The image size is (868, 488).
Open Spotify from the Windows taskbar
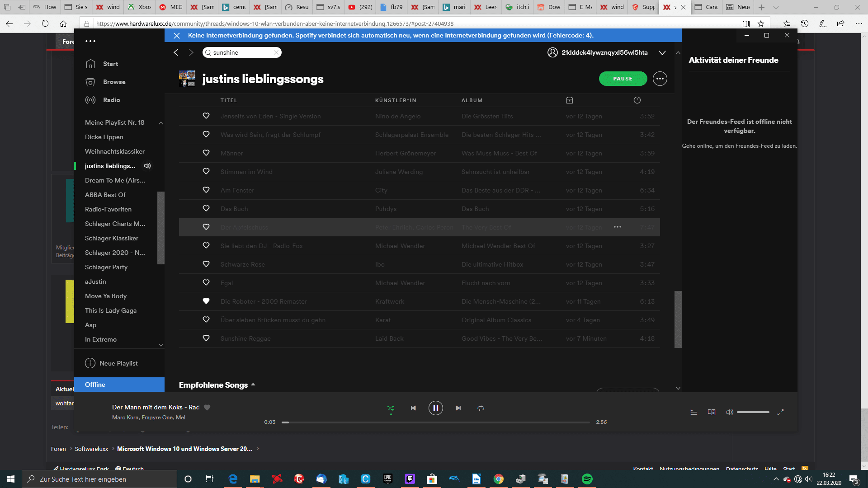click(x=587, y=479)
